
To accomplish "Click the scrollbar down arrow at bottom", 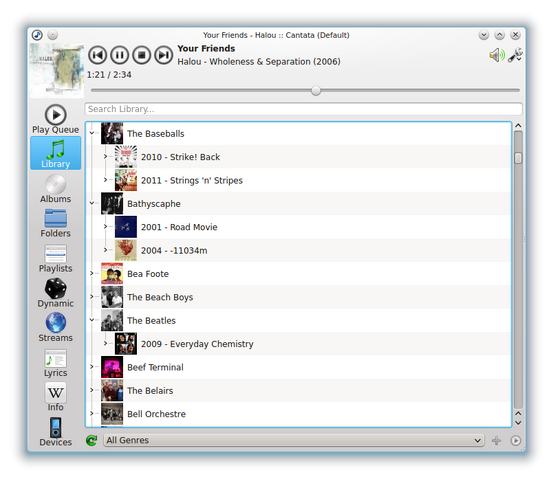I will (x=518, y=423).
